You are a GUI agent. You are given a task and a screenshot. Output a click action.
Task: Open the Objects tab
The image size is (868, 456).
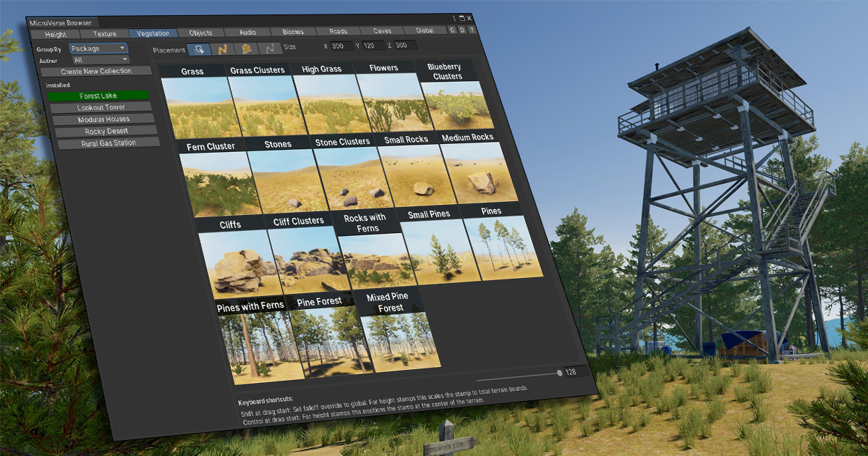pos(200,33)
